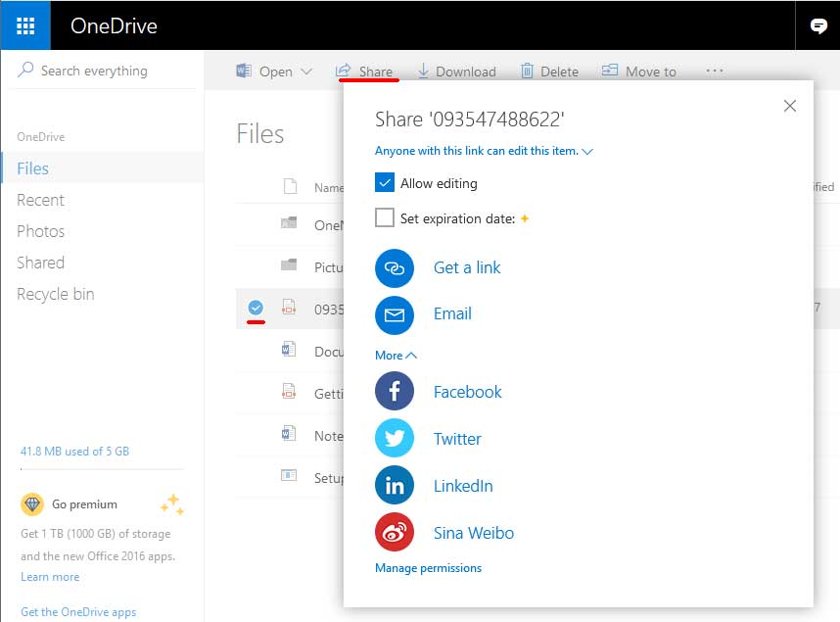The width and height of the screenshot is (840, 622).
Task: Click the Email text link
Action: click(x=452, y=313)
